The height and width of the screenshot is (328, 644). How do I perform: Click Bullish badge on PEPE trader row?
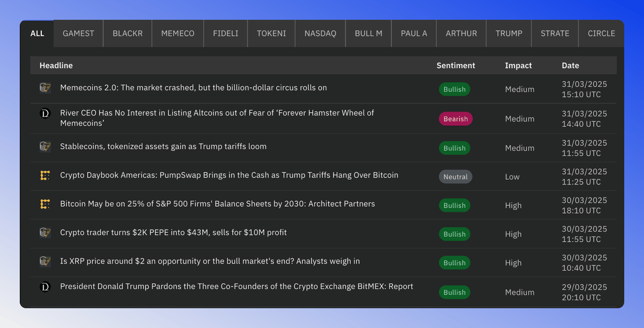coord(454,234)
